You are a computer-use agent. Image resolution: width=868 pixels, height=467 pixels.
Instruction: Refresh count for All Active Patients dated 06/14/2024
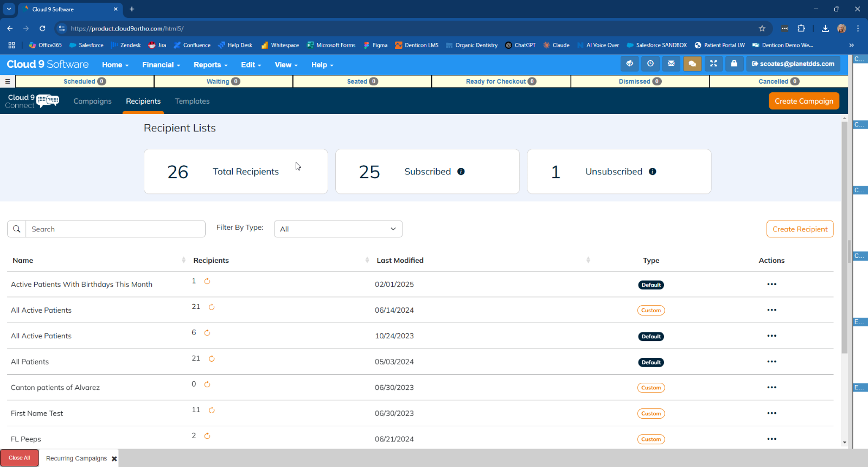[212, 307]
